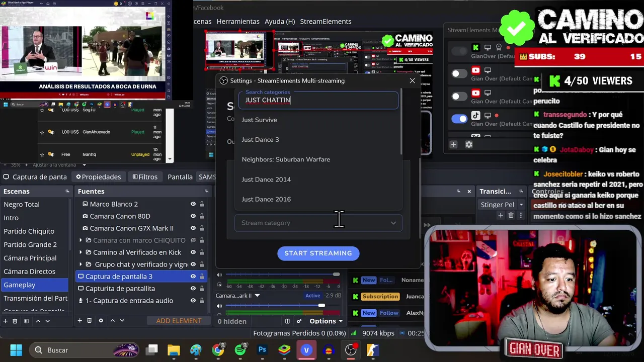Click the Search categories input field

pyautogui.click(x=318, y=100)
